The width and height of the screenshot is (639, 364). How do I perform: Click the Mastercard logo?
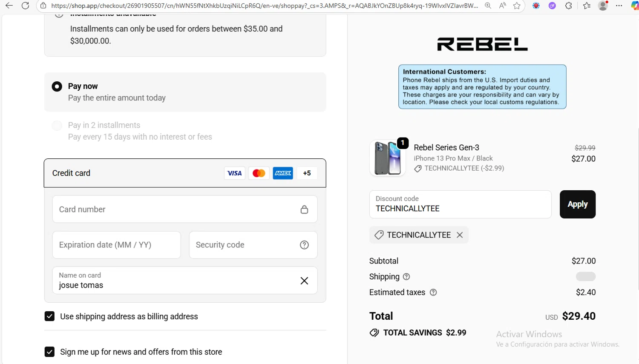(x=259, y=173)
